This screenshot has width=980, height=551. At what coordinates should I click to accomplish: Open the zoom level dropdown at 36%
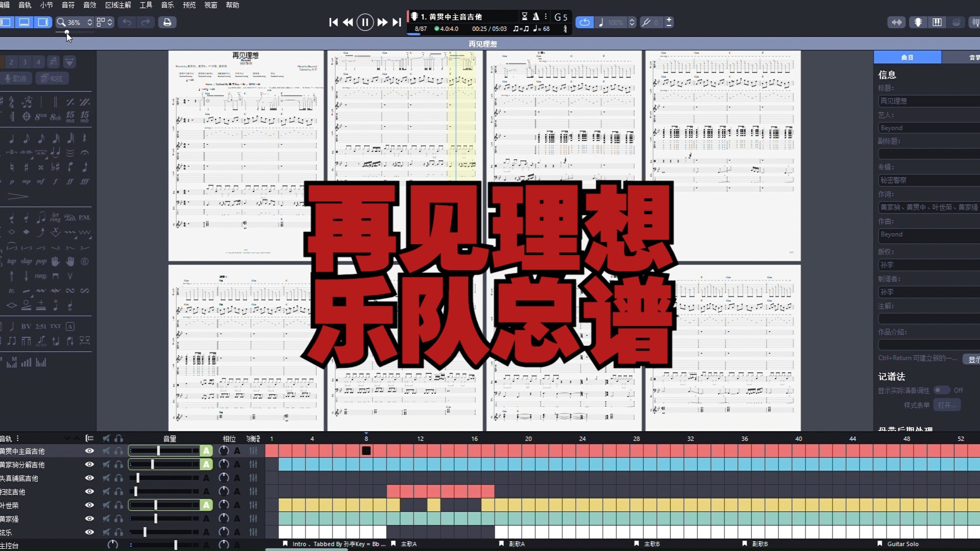pos(75,22)
